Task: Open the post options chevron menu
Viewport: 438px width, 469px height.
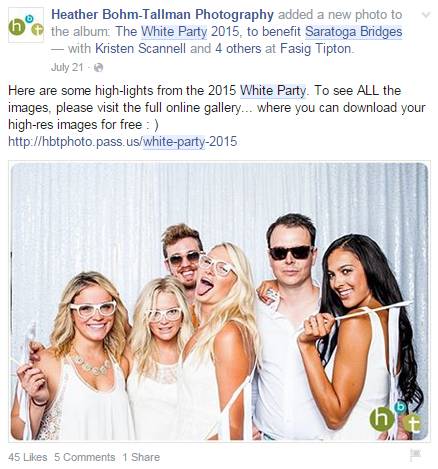Action: (426, 15)
